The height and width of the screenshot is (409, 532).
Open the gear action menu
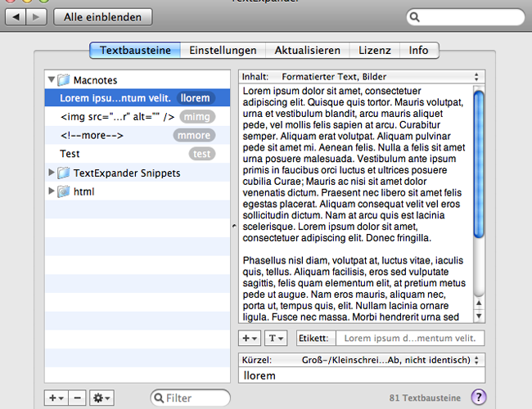click(101, 398)
